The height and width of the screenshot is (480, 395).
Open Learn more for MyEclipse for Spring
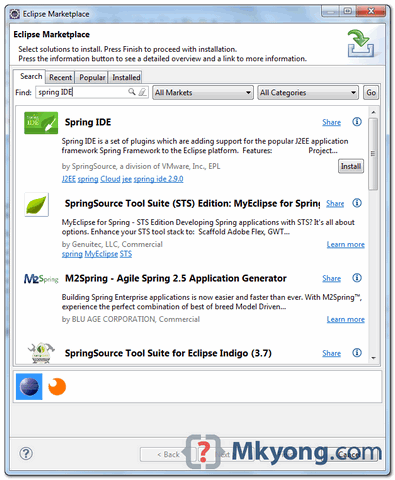click(345, 245)
